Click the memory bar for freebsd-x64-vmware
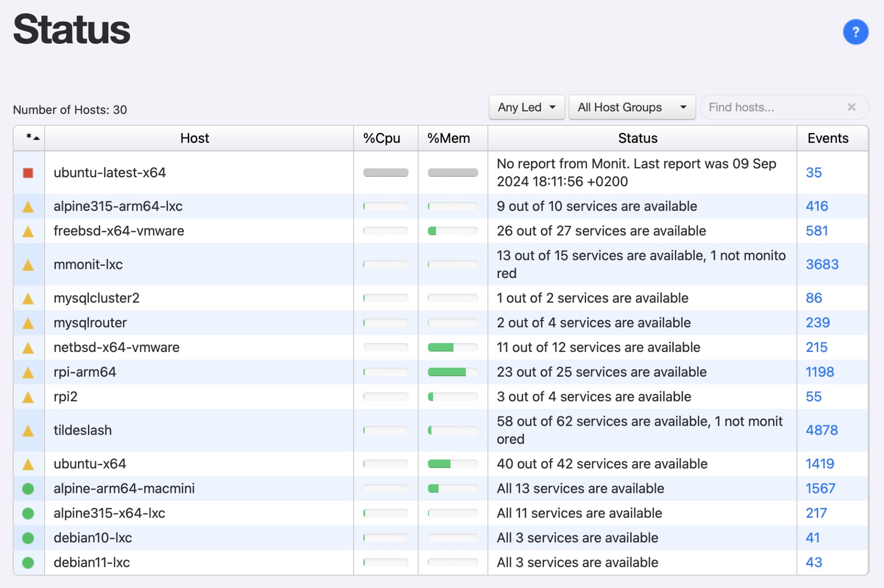This screenshot has height=588, width=884. click(x=453, y=231)
